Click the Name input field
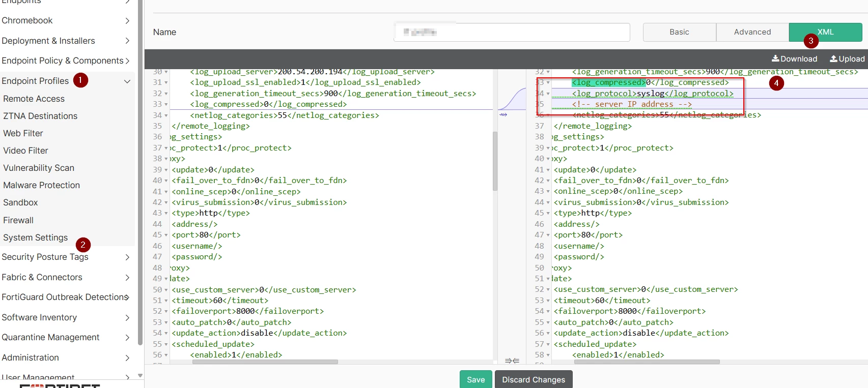The width and height of the screenshot is (868, 388). coord(512,32)
